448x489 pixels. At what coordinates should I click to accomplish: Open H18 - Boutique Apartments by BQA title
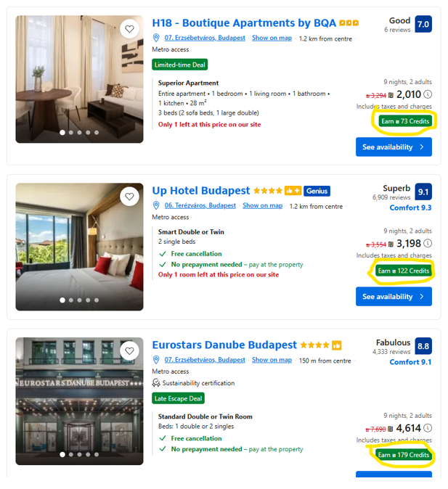(244, 23)
